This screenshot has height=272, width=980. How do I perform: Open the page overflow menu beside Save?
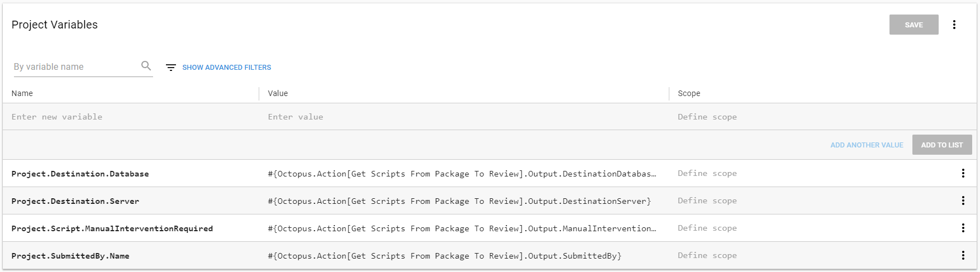pyautogui.click(x=954, y=25)
